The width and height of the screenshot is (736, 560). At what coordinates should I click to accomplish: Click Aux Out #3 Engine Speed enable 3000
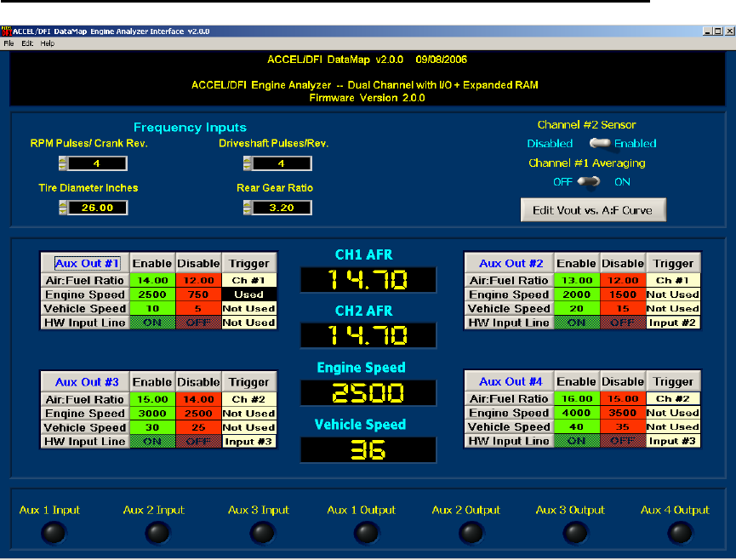(x=152, y=414)
